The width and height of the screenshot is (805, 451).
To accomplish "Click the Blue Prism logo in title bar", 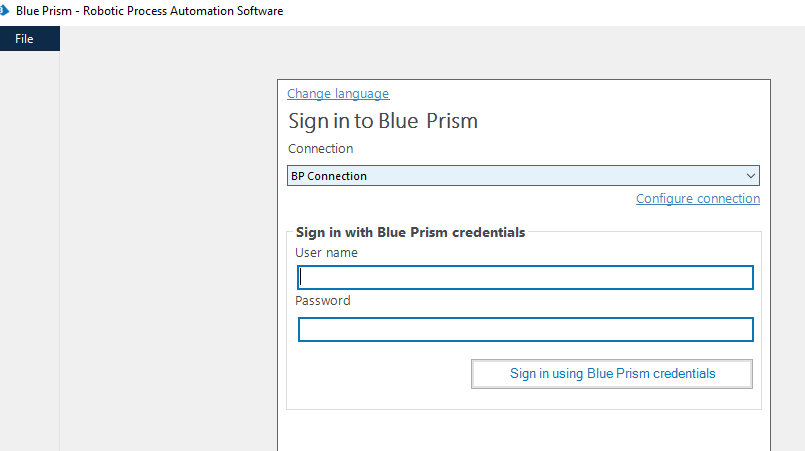I will click(4, 11).
